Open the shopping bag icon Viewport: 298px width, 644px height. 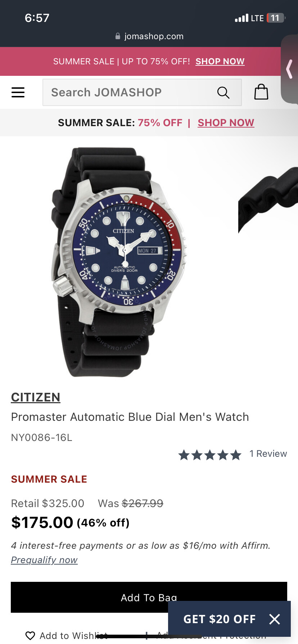(261, 92)
